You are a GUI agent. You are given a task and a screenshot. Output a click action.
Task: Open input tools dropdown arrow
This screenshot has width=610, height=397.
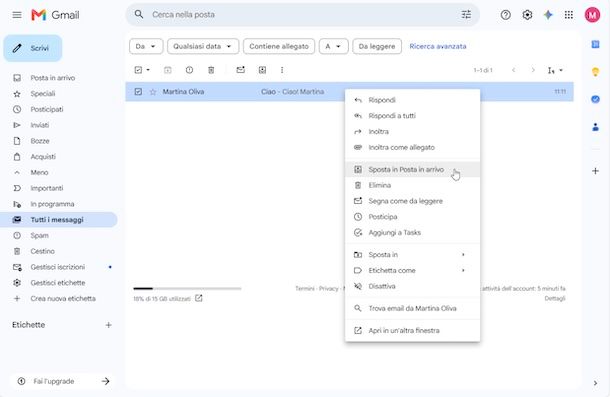[x=561, y=70]
